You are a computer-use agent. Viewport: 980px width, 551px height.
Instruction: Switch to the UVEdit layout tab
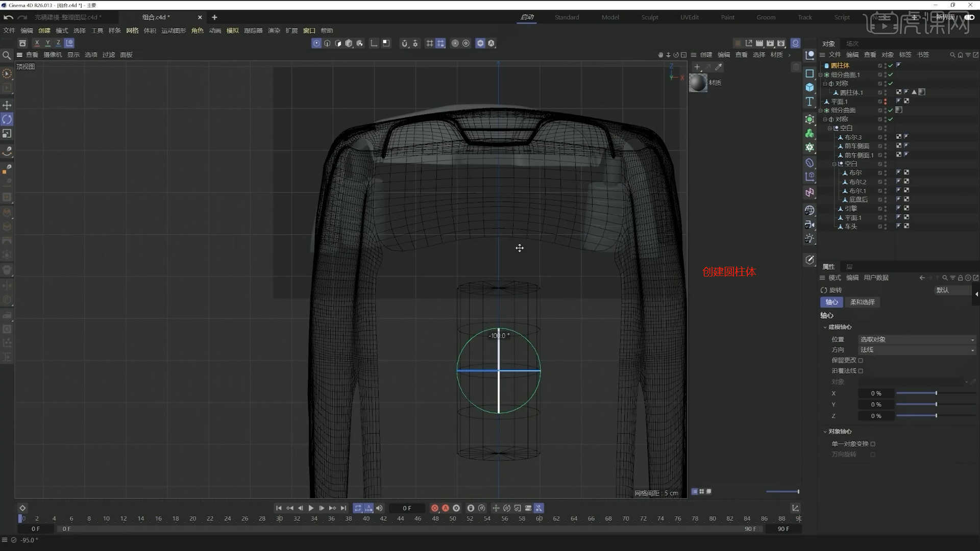click(x=689, y=17)
